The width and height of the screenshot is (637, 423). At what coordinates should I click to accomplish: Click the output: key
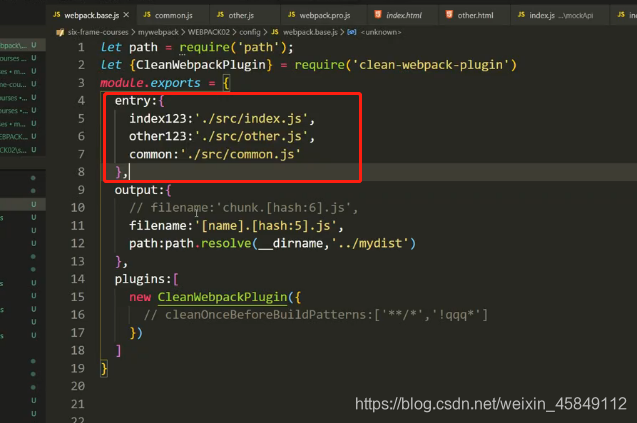click(x=139, y=190)
